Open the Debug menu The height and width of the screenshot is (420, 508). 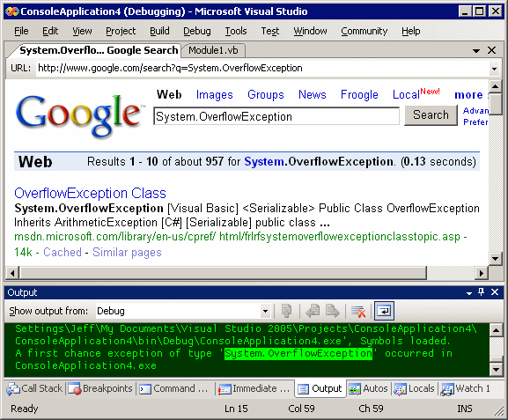point(197,31)
